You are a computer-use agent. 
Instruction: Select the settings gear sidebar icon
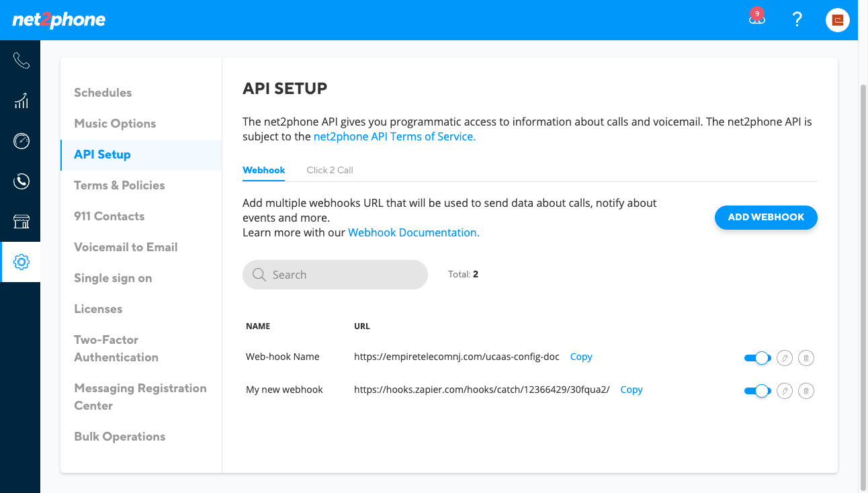21,262
